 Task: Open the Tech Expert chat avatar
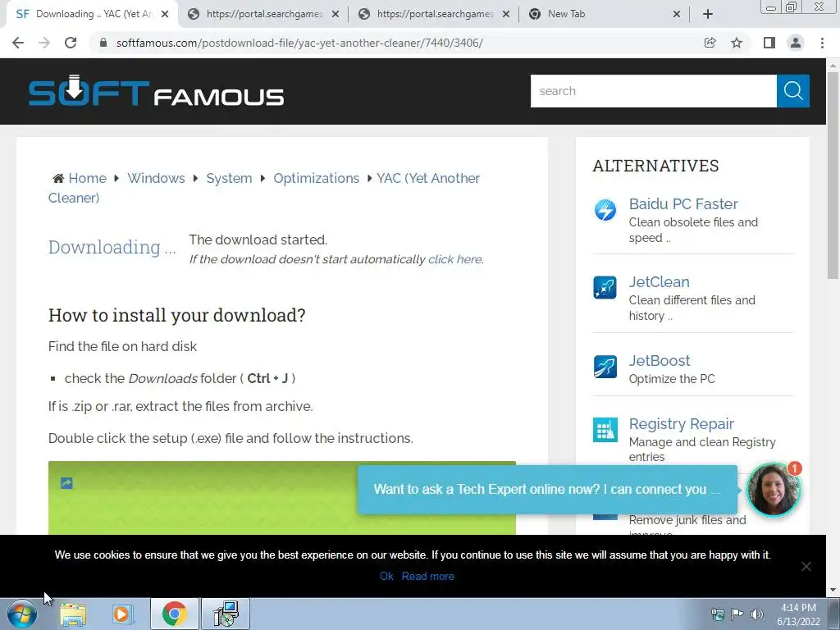coord(774,489)
